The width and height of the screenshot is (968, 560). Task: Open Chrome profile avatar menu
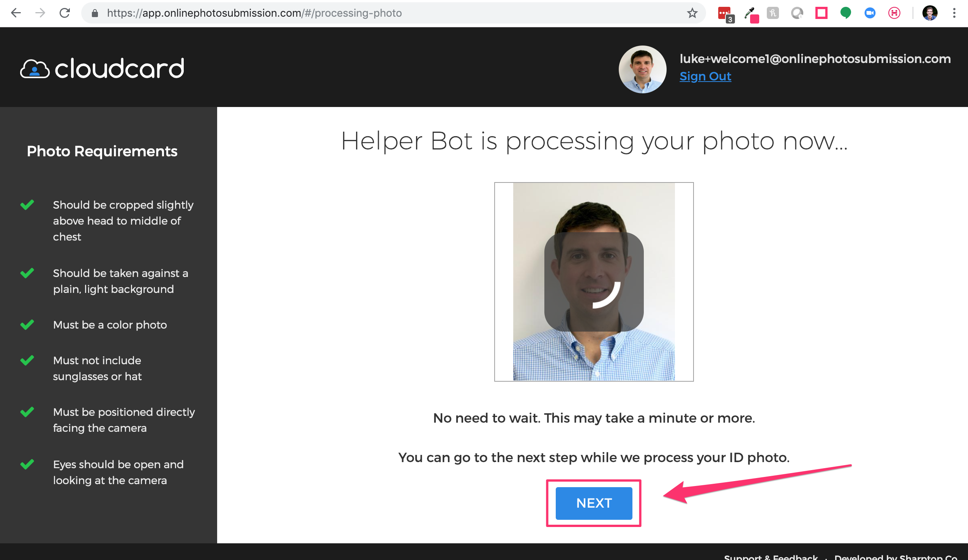[930, 13]
